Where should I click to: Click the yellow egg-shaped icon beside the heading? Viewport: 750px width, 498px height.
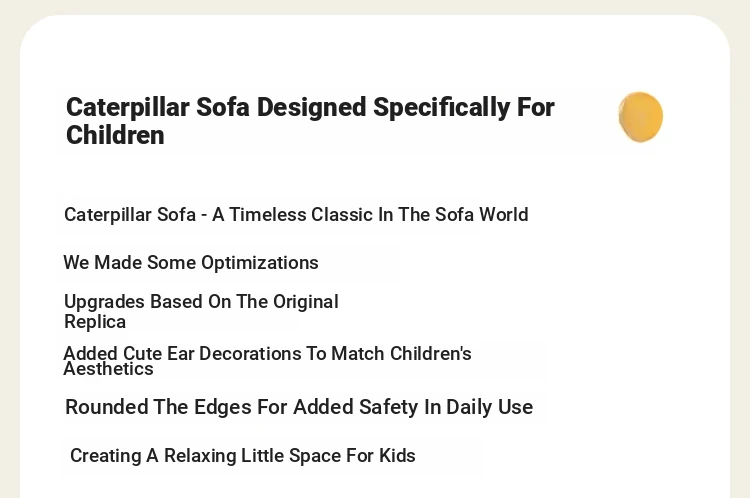tap(640, 117)
